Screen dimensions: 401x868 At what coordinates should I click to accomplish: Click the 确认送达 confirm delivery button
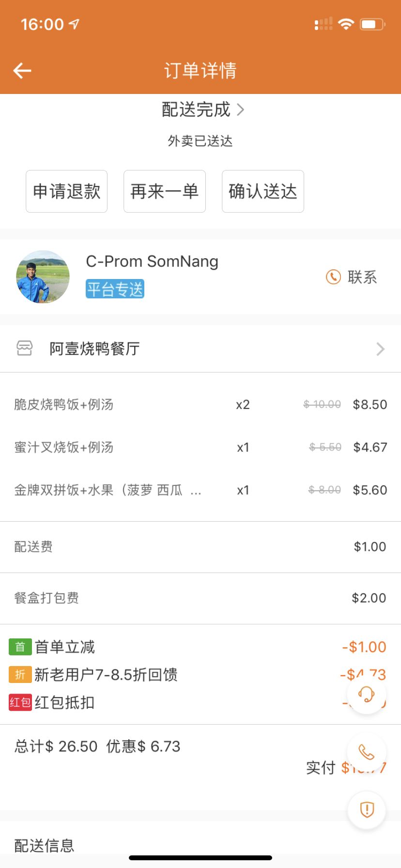(x=263, y=191)
